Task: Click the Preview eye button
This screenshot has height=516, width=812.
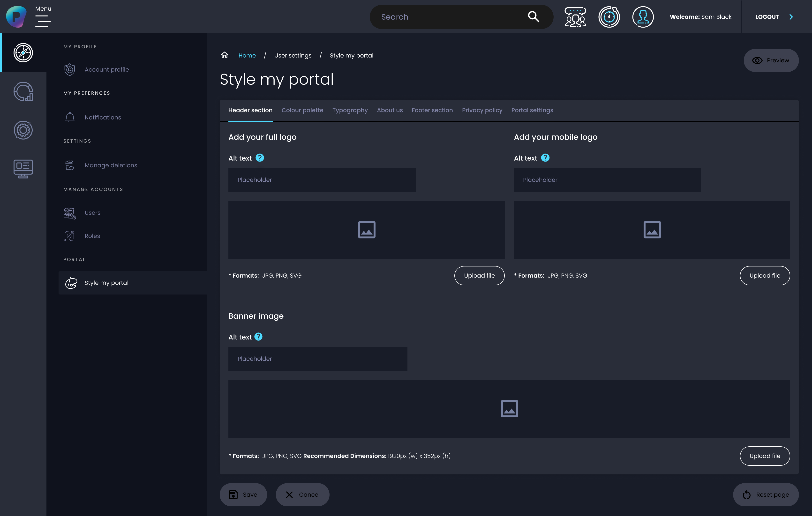Action: click(771, 60)
